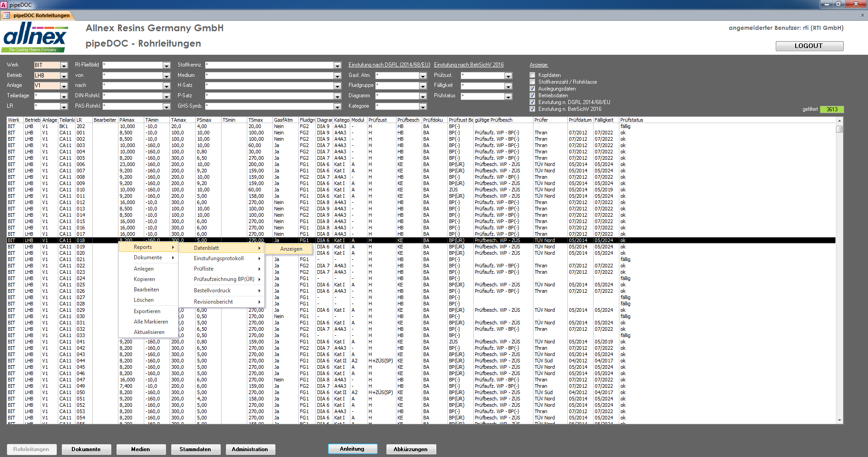Viewport: 868px width, 457px height.
Task: Open the Gasf. Atm. dropdown
Action: (423, 76)
